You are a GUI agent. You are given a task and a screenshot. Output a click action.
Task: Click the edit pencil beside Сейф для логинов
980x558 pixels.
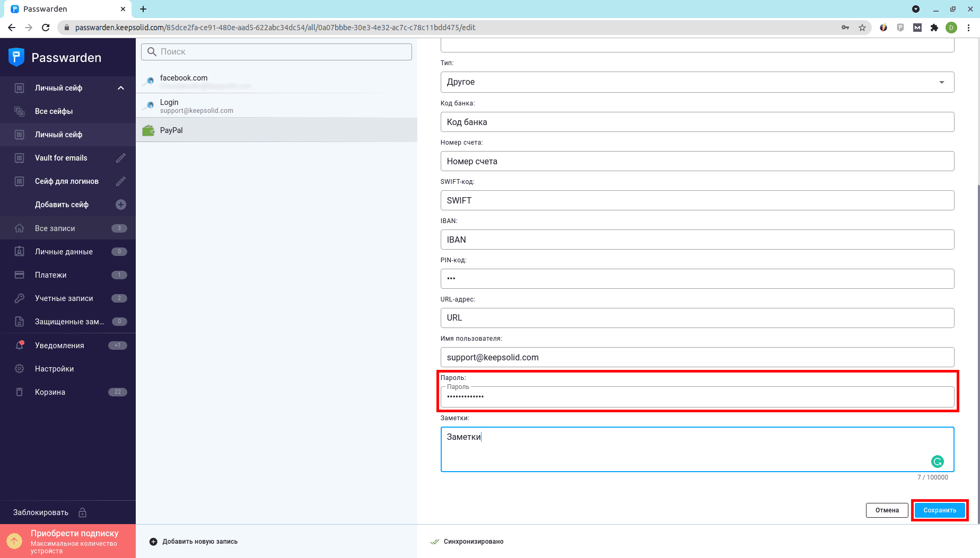pos(121,181)
